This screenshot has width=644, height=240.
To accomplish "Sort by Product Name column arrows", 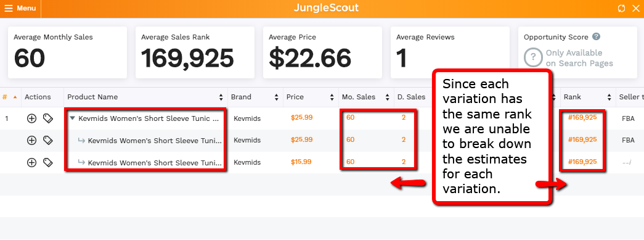I will click(x=221, y=97).
